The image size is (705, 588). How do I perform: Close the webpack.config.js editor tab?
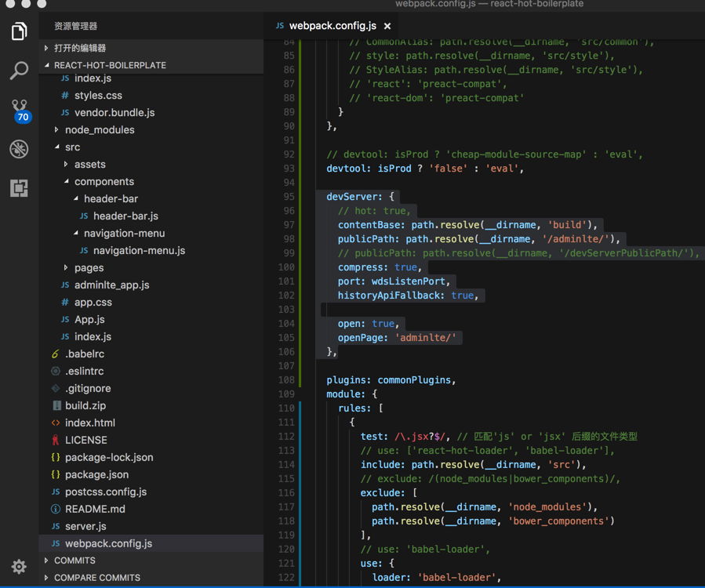click(387, 26)
